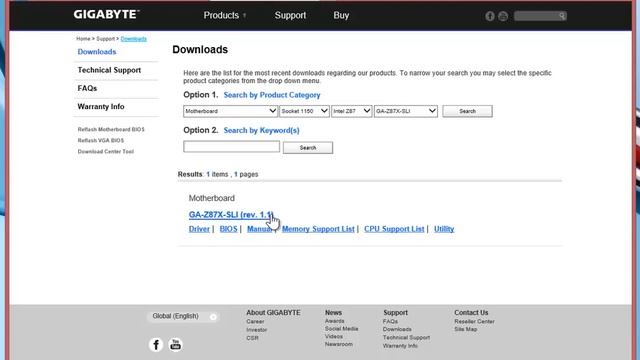Focus the keyword search input field

point(231,147)
